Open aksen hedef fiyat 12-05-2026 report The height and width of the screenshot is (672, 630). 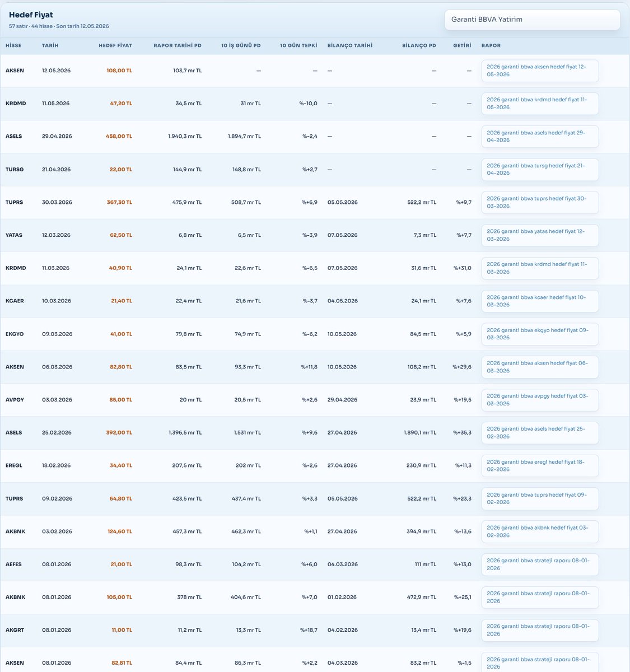pyautogui.click(x=540, y=71)
